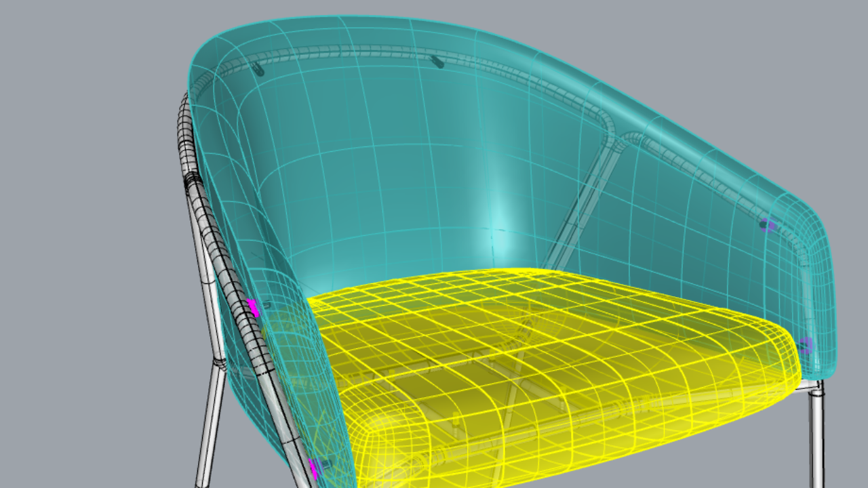Click the right chair leg
Screen dimensions: 868x488
point(818,441)
